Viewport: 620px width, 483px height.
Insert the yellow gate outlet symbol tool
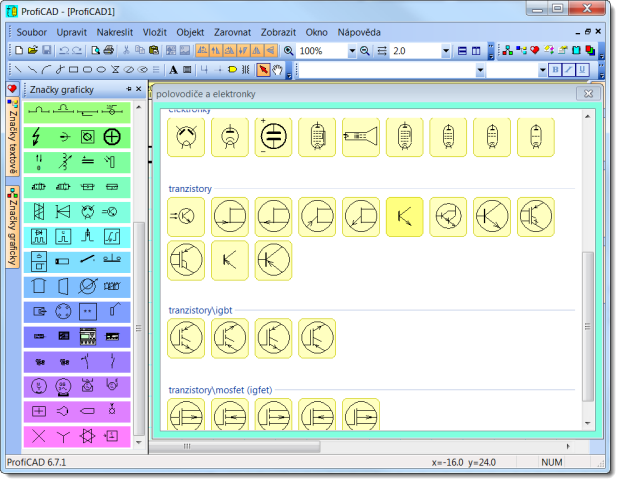click(232, 70)
